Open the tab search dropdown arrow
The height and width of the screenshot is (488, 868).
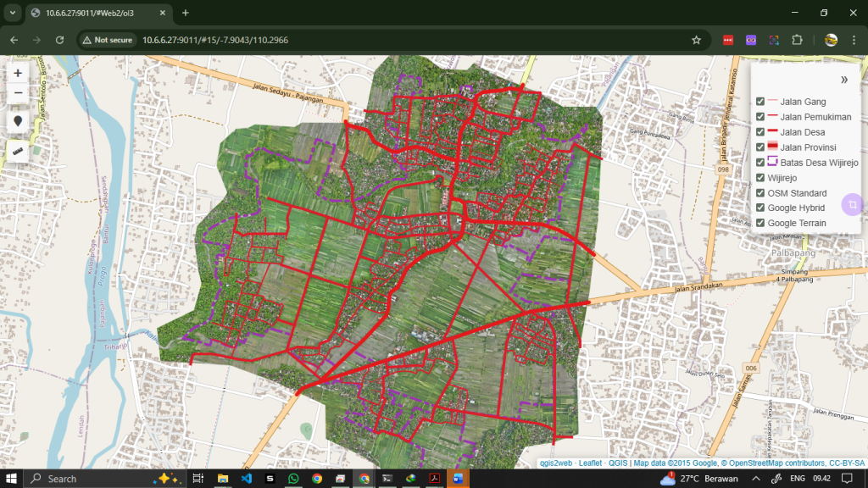(12, 13)
